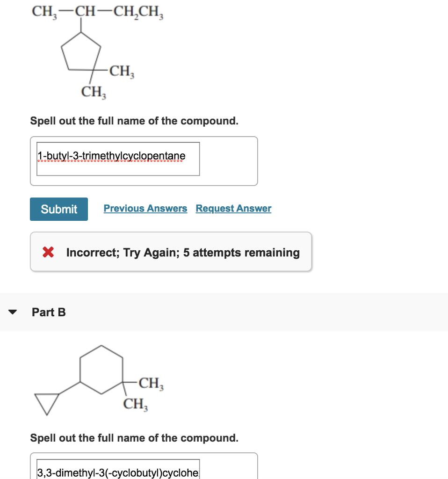The height and width of the screenshot is (479, 448).
Task: Click the Incorrect; Try Again message box
Action: [171, 252]
